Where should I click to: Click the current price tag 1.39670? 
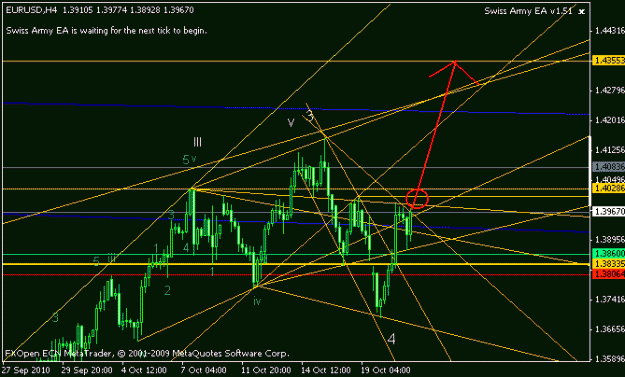click(x=609, y=211)
